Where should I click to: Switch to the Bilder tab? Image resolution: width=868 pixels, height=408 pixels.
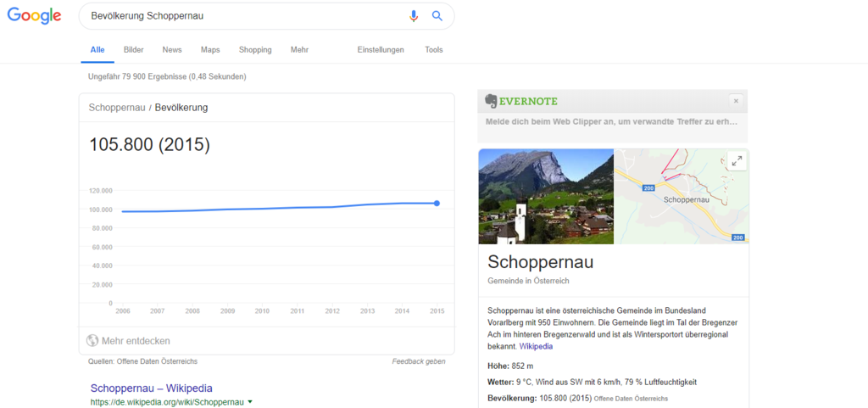133,50
